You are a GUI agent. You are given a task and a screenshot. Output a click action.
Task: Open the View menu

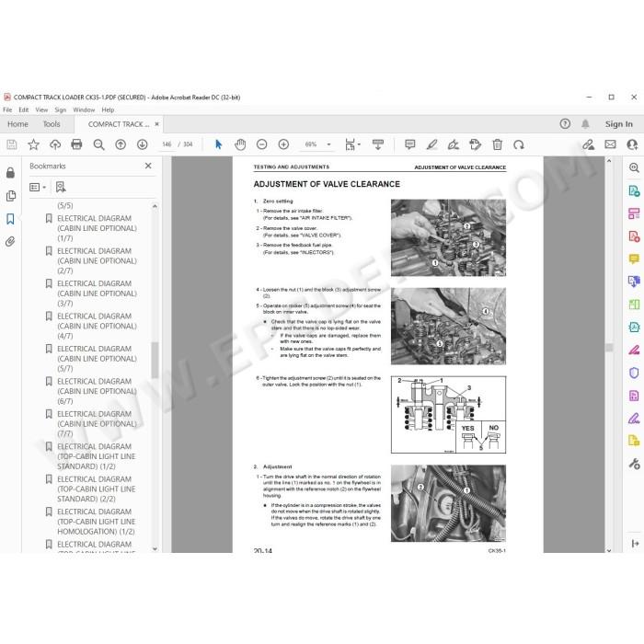pyautogui.click(x=41, y=110)
